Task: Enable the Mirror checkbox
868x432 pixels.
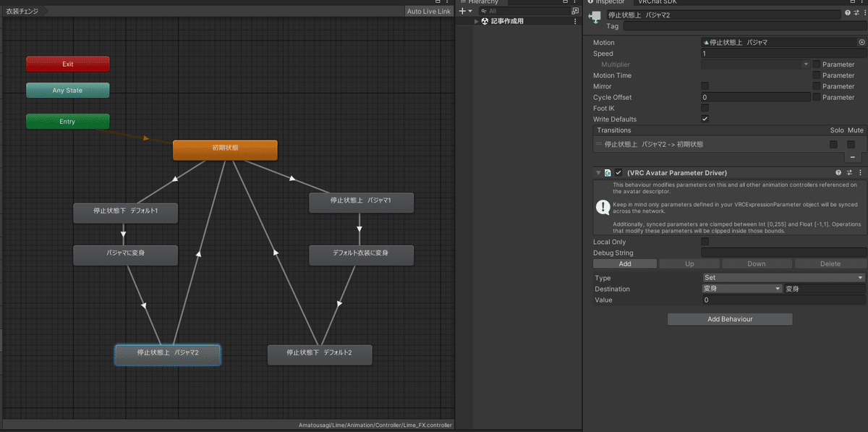Action: point(705,86)
